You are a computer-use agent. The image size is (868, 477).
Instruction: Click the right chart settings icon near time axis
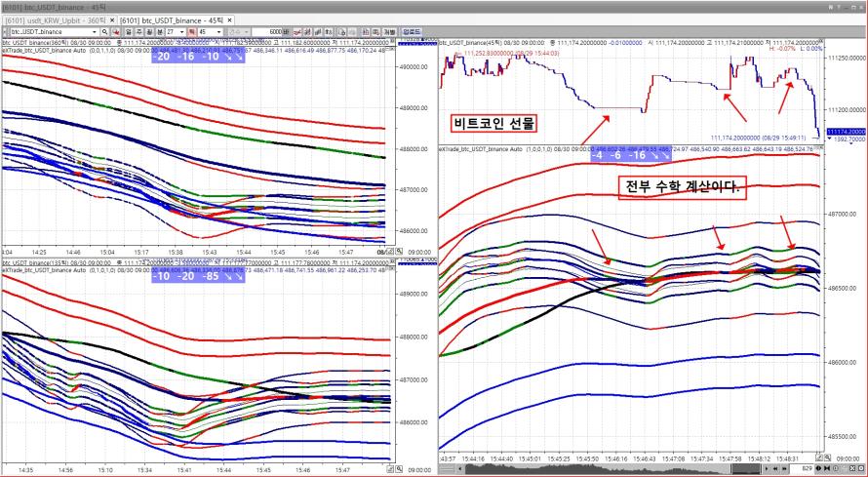click(x=819, y=459)
